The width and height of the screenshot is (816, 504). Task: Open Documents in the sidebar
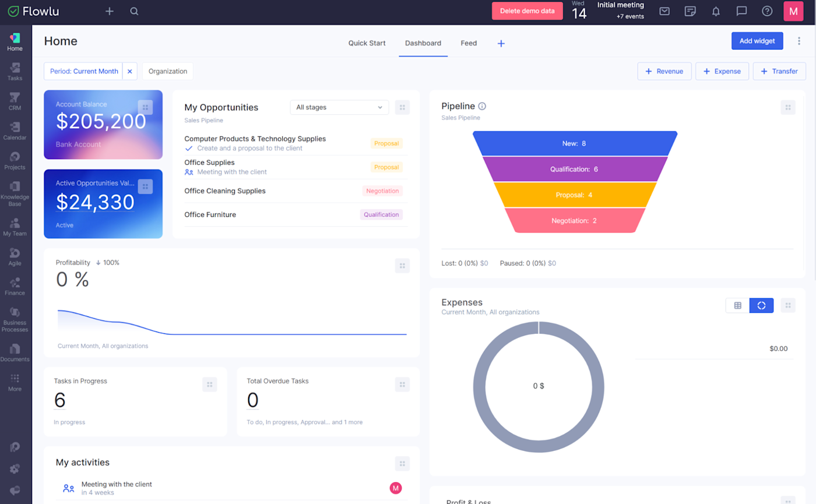click(x=15, y=353)
